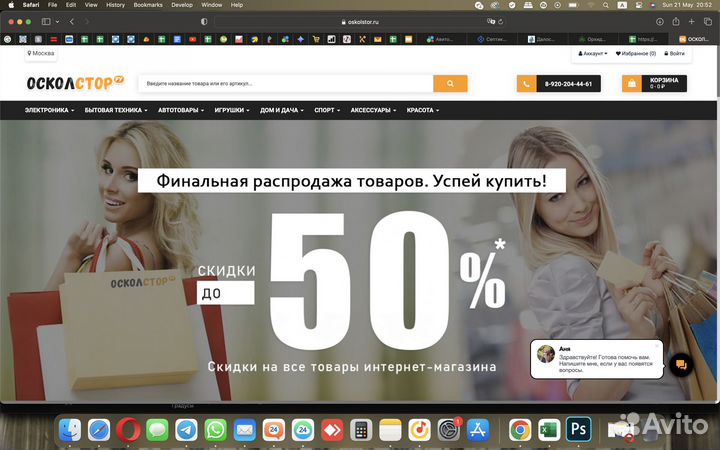Screen dimensions: 720x450
Task: Open Calculator from the Dock
Action: click(x=361, y=430)
